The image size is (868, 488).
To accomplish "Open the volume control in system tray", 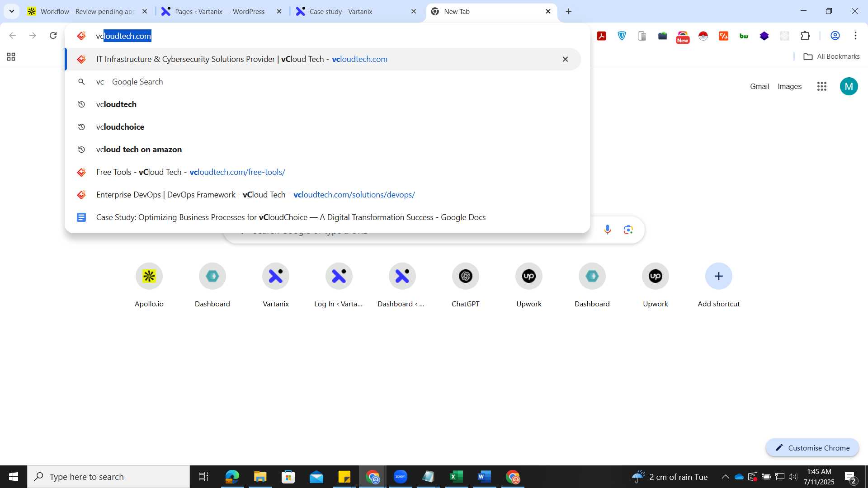I will tap(793, 477).
